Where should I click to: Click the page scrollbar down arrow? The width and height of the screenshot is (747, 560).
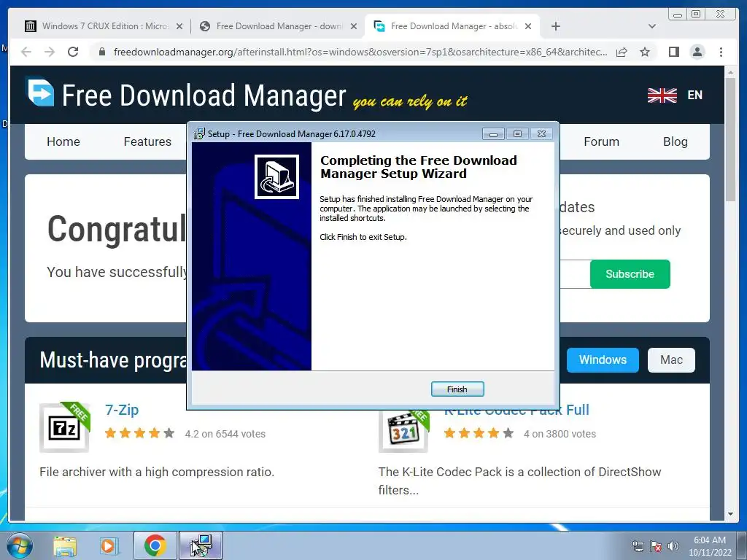pyautogui.click(x=730, y=514)
